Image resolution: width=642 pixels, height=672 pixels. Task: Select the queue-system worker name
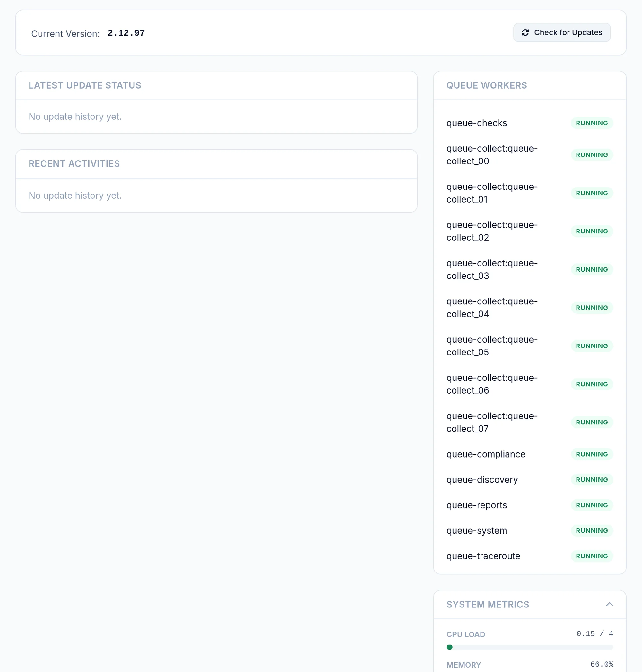476,531
